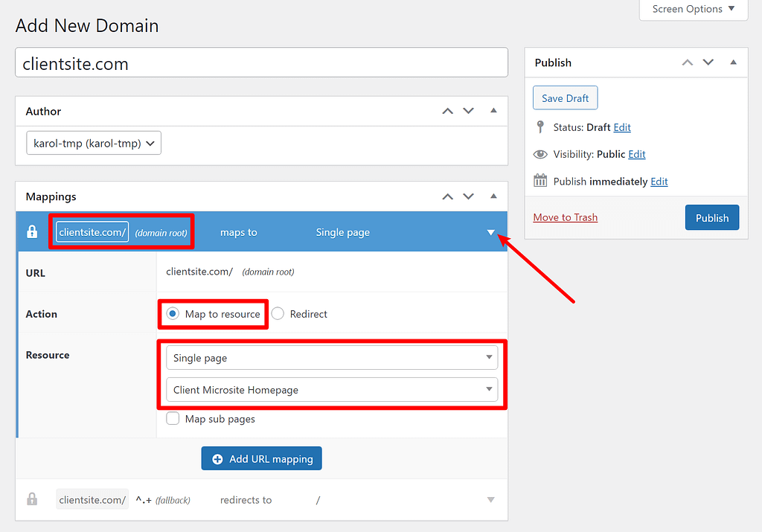Open the author selector showing karol-tmp
Viewport: 762px width, 532px height.
93,143
